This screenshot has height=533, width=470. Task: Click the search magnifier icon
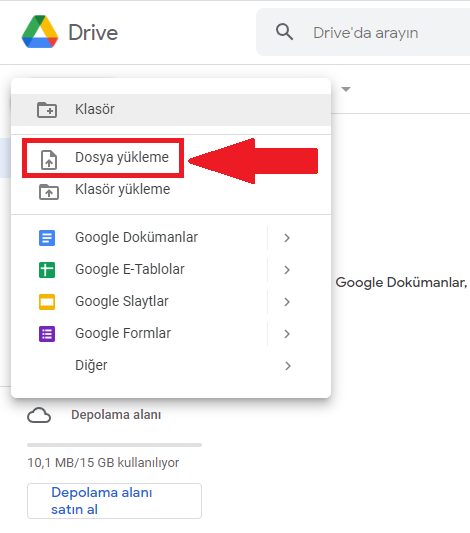284,32
